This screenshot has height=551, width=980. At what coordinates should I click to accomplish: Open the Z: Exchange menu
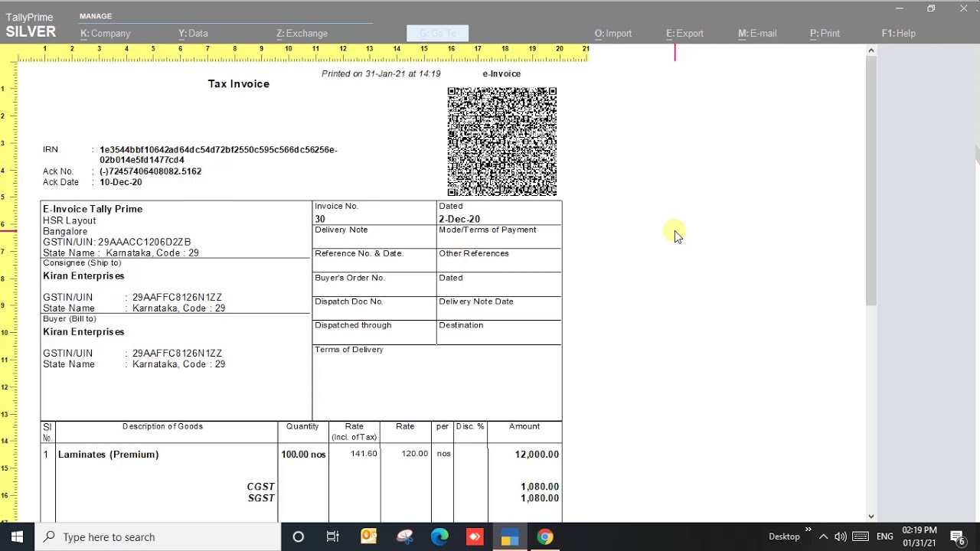click(302, 34)
